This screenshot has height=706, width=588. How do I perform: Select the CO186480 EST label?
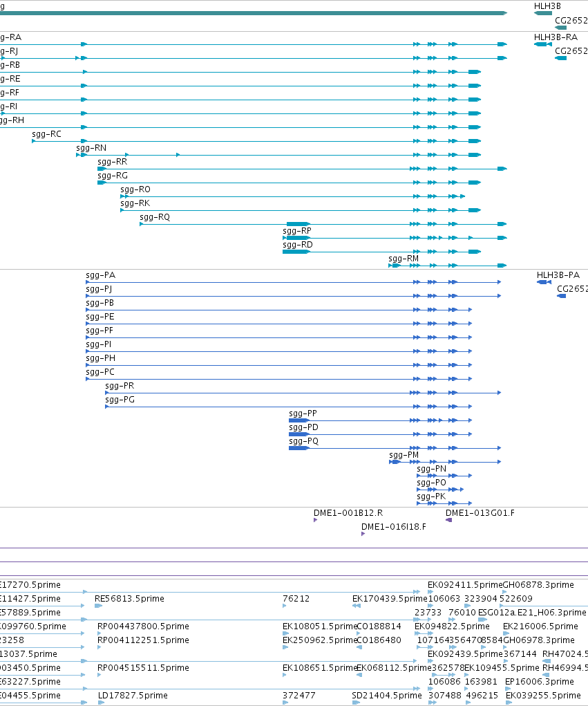[379, 640]
